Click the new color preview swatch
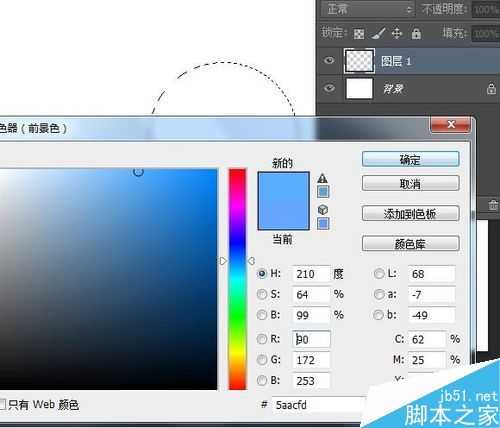The height and width of the screenshot is (428, 500). (x=283, y=187)
